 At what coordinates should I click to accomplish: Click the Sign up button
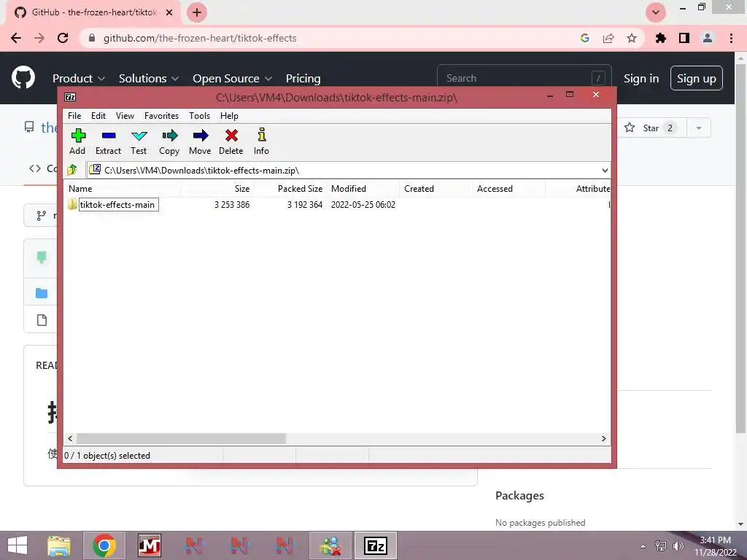click(697, 78)
